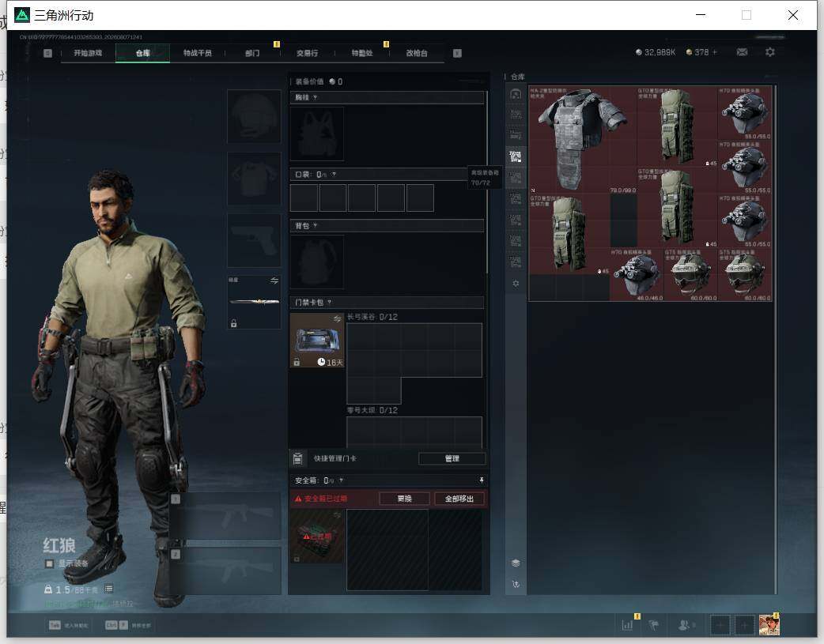This screenshot has height=644, width=824.
Task: Open the 特勤处 tab
Action: tap(362, 53)
